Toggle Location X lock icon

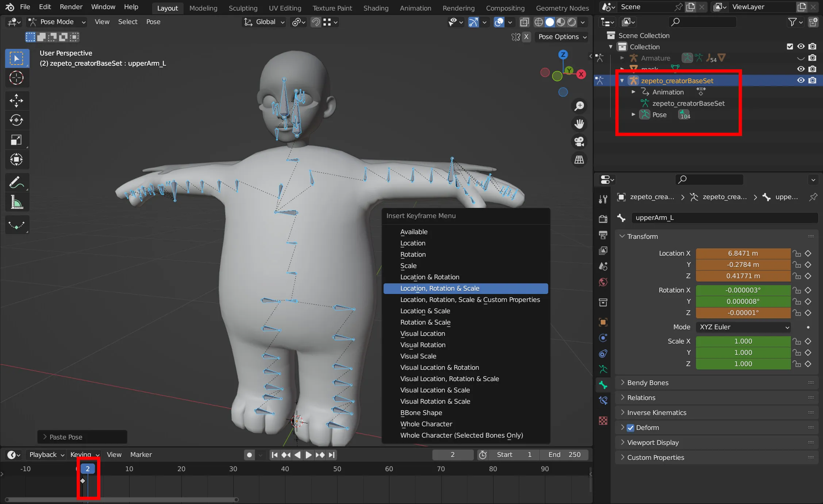(x=797, y=253)
